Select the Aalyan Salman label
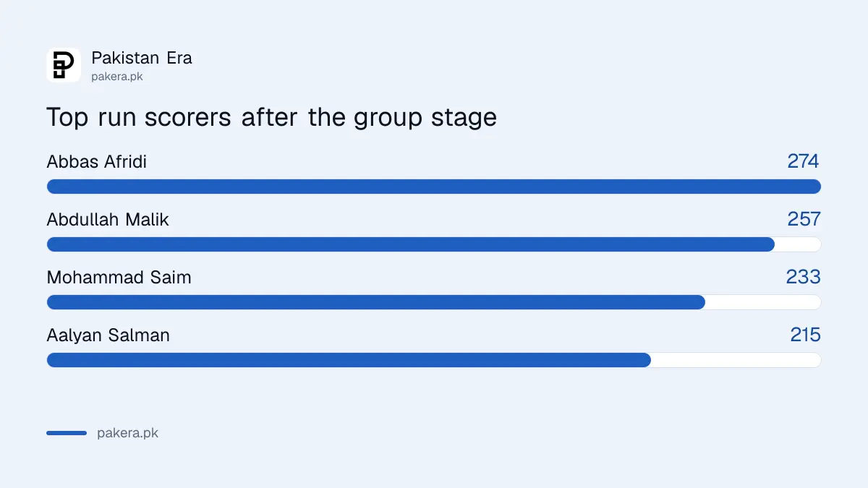 coord(109,335)
